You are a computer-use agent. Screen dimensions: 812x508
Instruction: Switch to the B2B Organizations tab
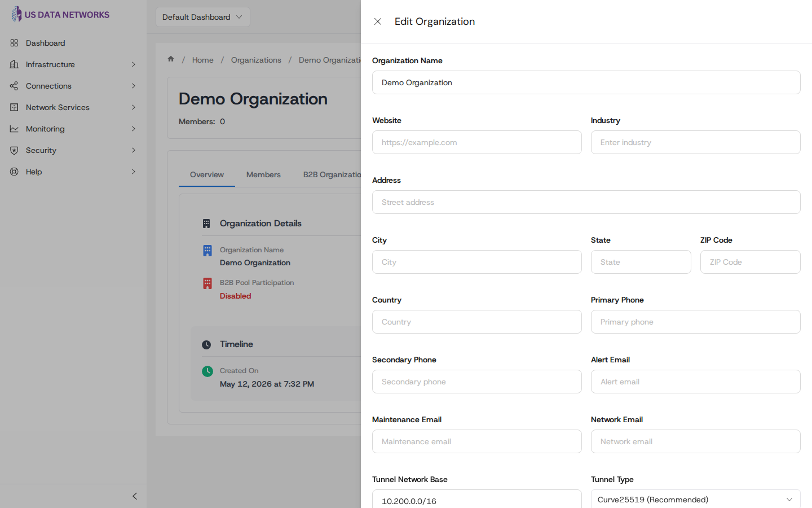[332, 174]
